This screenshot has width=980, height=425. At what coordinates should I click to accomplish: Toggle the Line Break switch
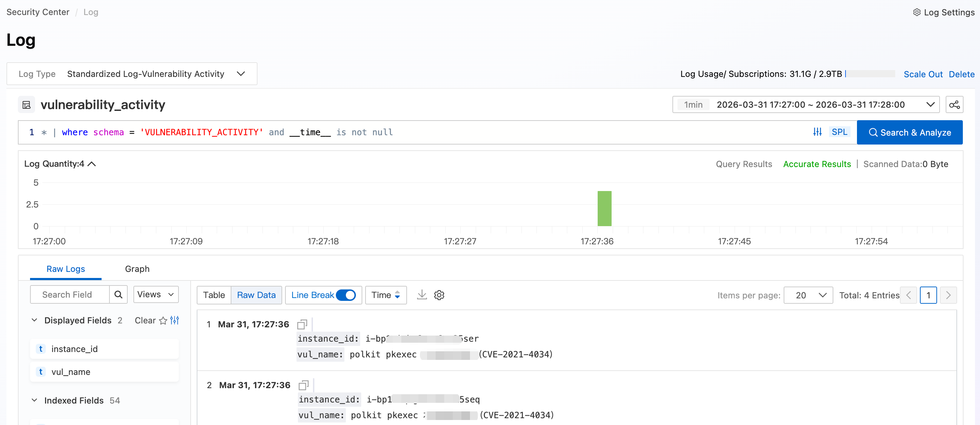[x=346, y=295]
